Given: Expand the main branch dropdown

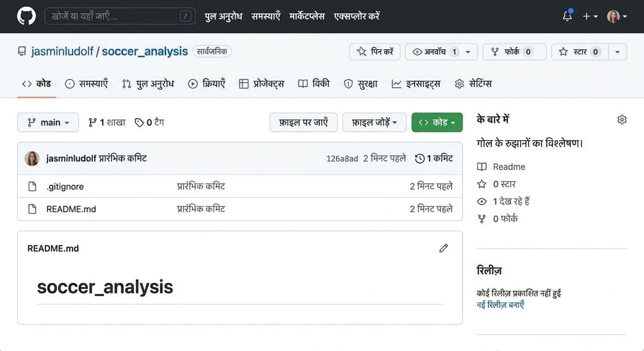Looking at the screenshot, I should pyautogui.click(x=48, y=122).
